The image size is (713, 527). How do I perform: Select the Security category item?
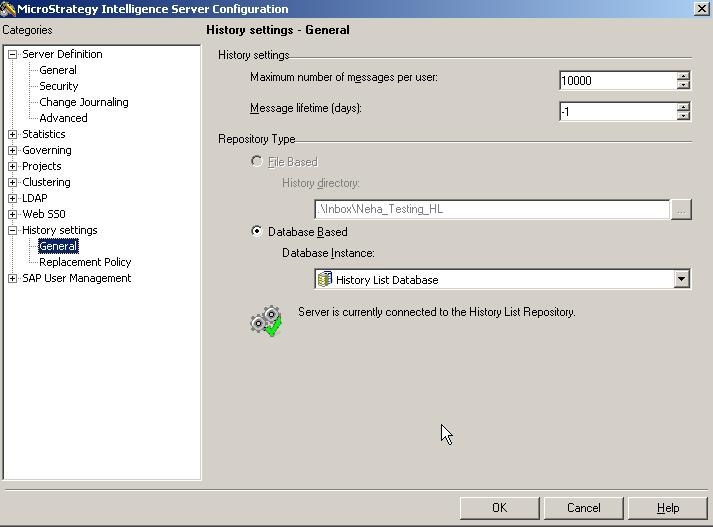pyautogui.click(x=58, y=86)
